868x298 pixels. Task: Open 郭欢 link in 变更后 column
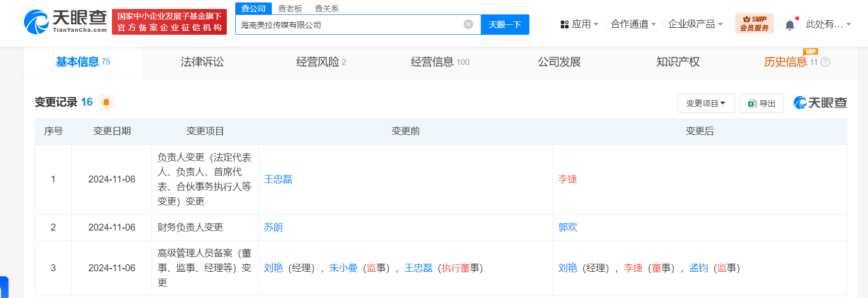[567, 227]
